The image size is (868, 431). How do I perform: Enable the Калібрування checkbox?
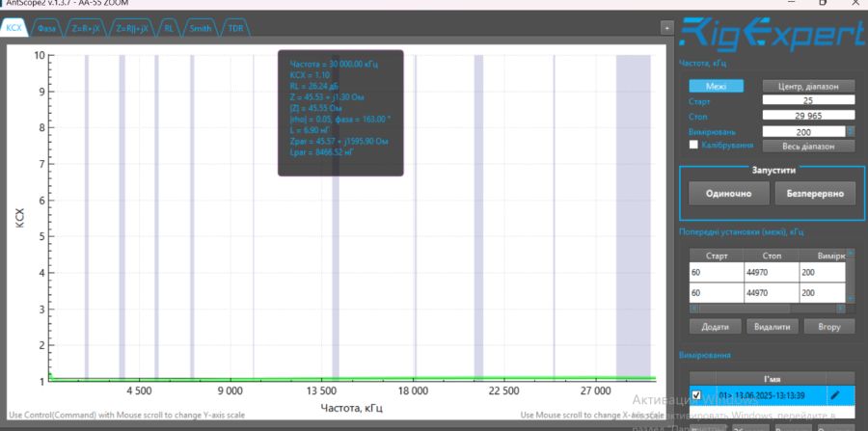pyautogui.click(x=694, y=146)
